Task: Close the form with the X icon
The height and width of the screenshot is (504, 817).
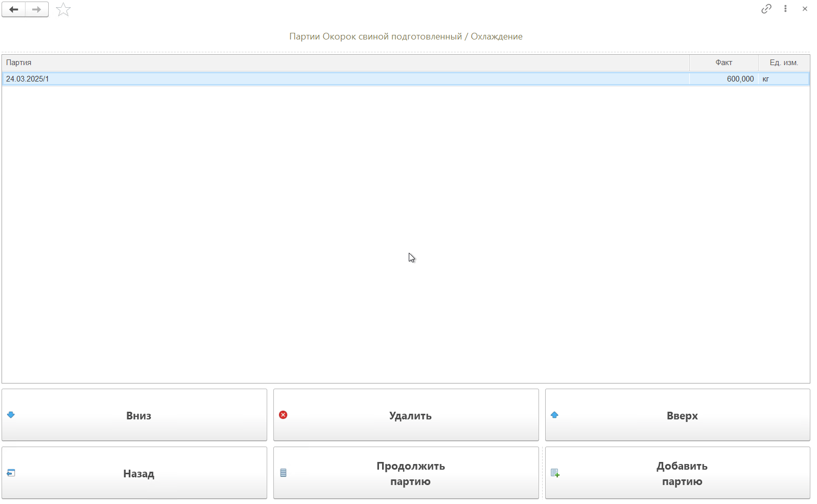Action: [x=805, y=9]
